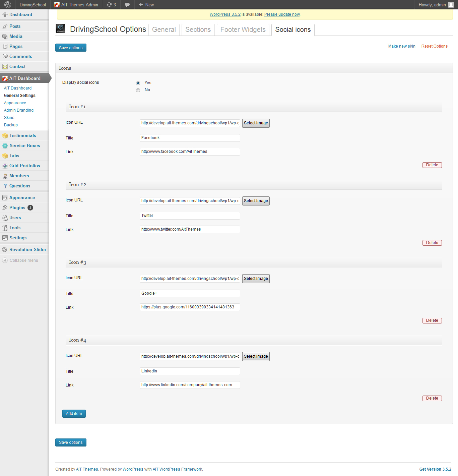Viewport: 458px width, 476px height.
Task: Click Select Image for Icon #3
Action: click(256, 279)
